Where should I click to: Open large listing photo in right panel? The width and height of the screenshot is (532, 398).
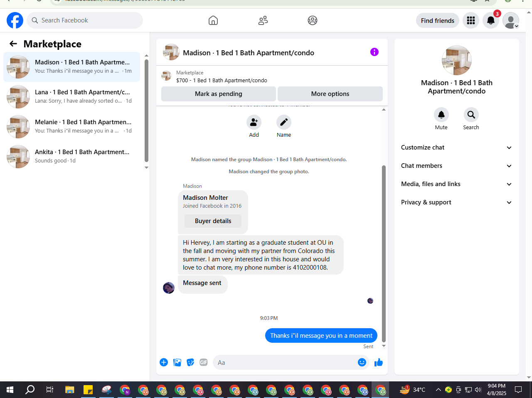pos(457,60)
